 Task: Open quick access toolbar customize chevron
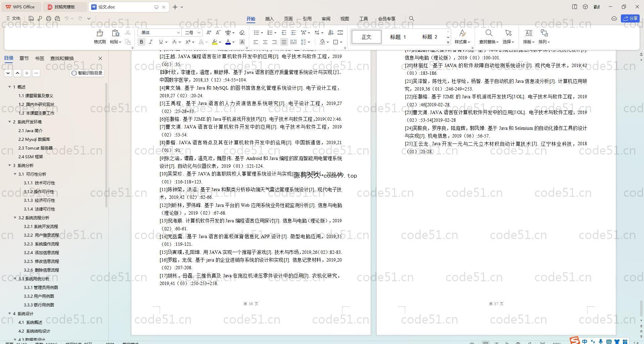coord(89,18)
